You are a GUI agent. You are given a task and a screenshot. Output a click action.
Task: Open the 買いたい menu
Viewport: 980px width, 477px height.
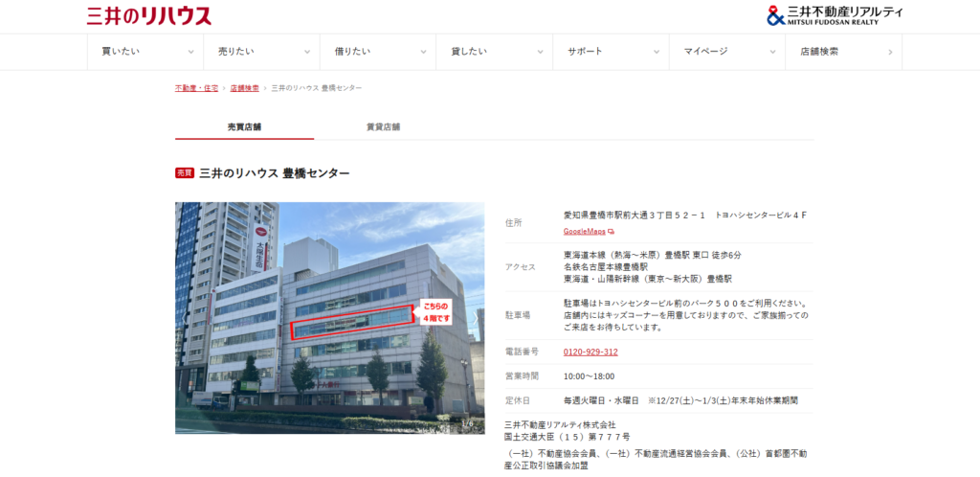pos(145,52)
